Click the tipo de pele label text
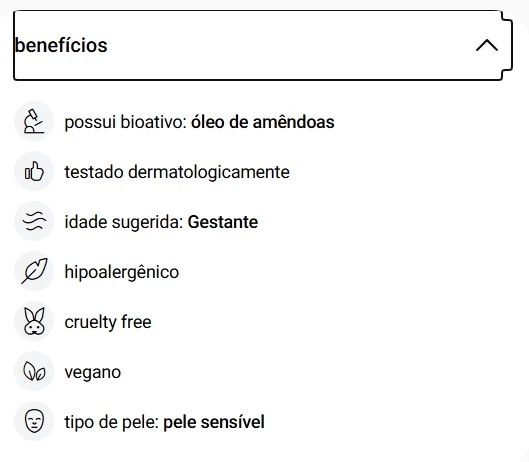 click(x=112, y=422)
